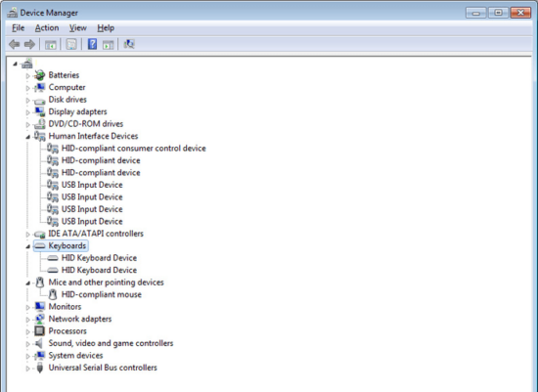Screen dimensions: 538x392
Task: Open the Properties toolbar icon
Action: coord(71,44)
